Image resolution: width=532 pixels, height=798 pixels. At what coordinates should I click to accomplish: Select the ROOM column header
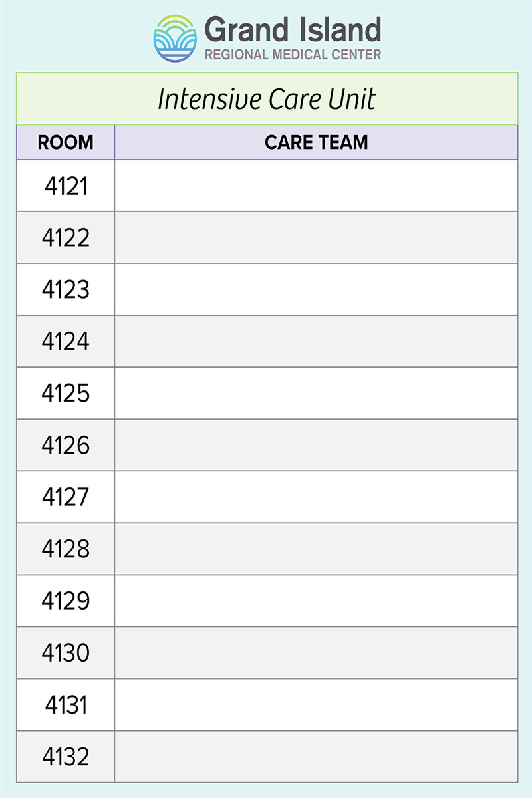(65, 142)
